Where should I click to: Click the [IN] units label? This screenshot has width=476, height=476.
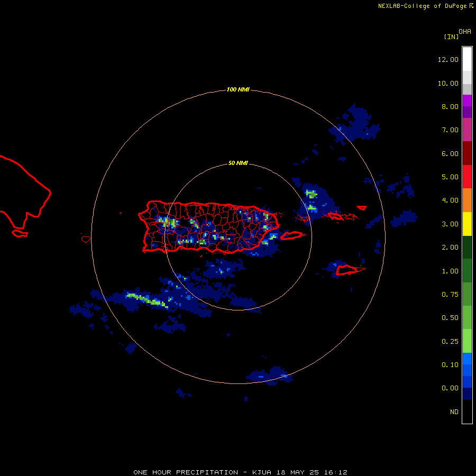point(451,36)
